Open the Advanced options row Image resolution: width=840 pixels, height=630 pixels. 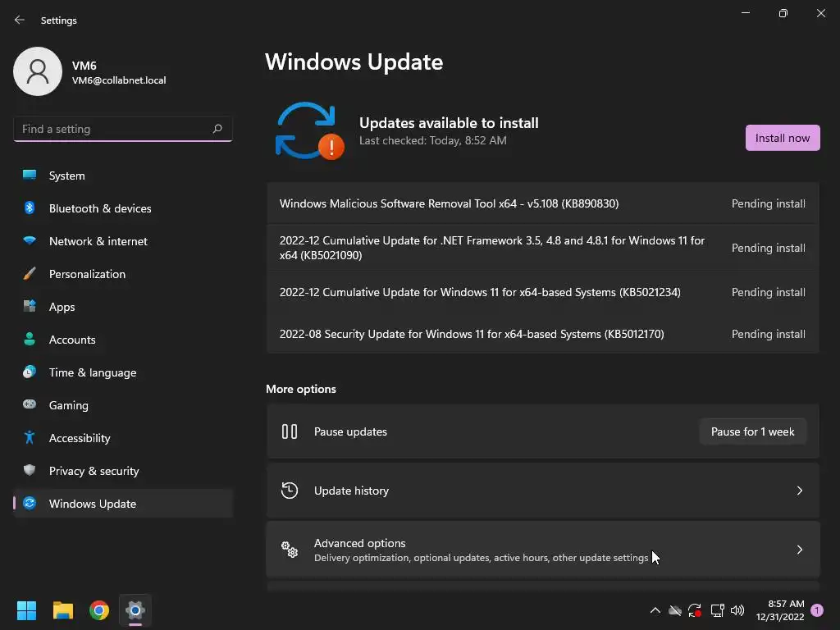[x=543, y=549]
